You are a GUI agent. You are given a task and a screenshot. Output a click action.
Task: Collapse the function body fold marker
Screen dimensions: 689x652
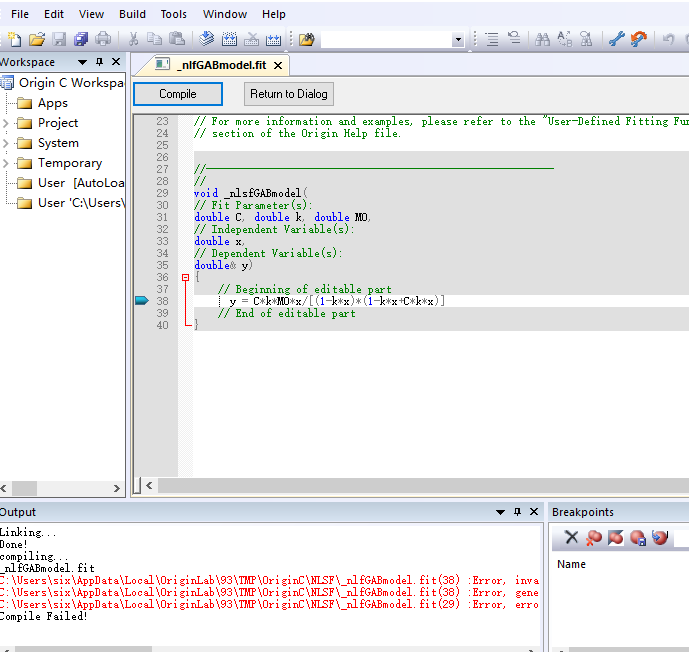click(185, 277)
